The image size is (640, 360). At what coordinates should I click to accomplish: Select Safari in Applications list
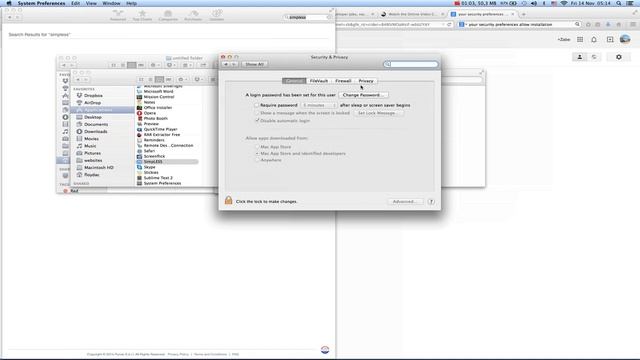click(149, 151)
